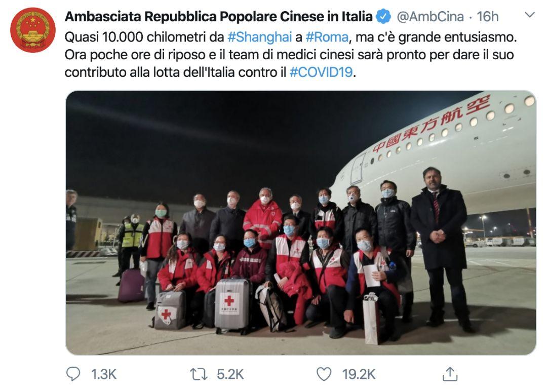View the 19.2K likes count
This screenshot has width=547, height=392.
359,374
